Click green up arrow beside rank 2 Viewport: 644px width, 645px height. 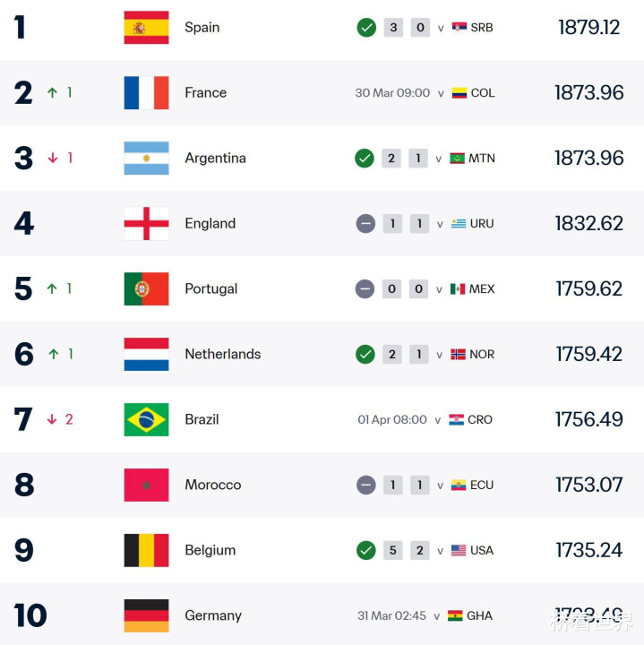coord(53,93)
